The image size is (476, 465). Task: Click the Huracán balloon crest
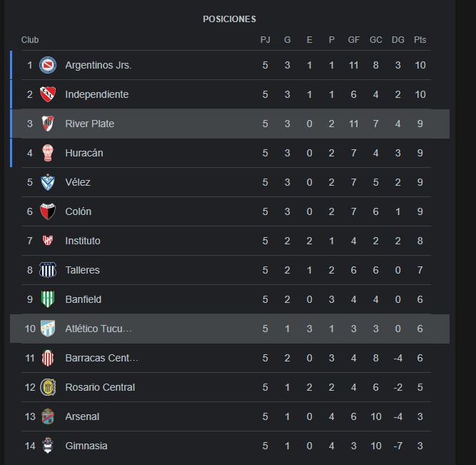[x=48, y=153]
